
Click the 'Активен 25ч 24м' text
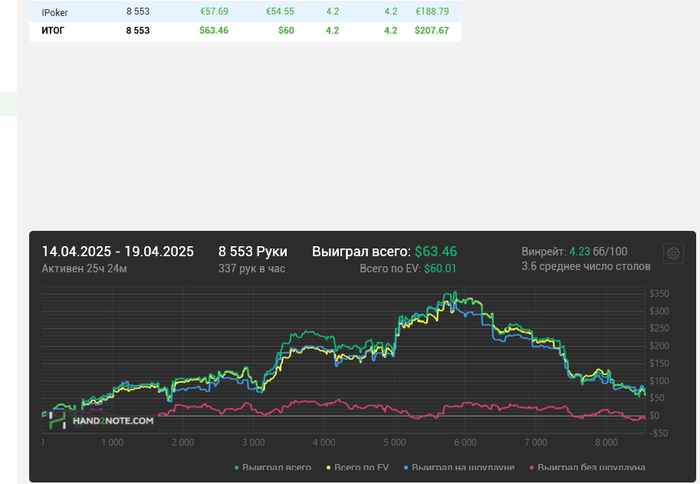[84, 268]
